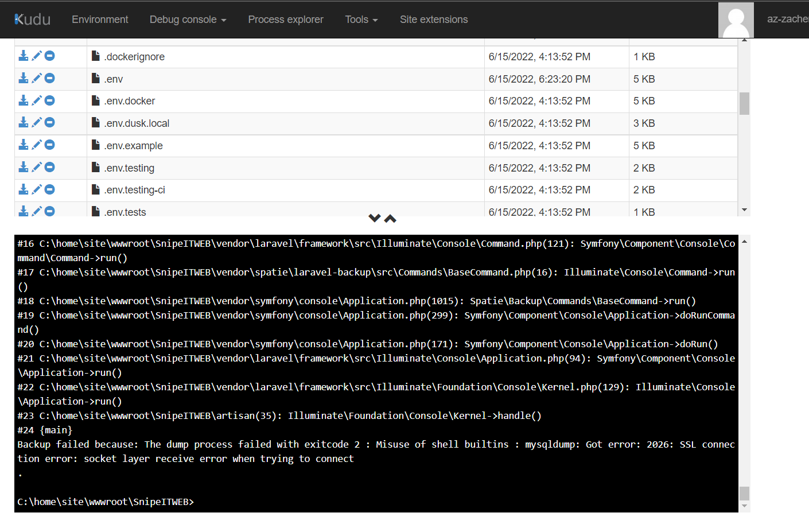This screenshot has width=809, height=532.
Task: Download the .env.testing-ci file
Action: coord(23,189)
